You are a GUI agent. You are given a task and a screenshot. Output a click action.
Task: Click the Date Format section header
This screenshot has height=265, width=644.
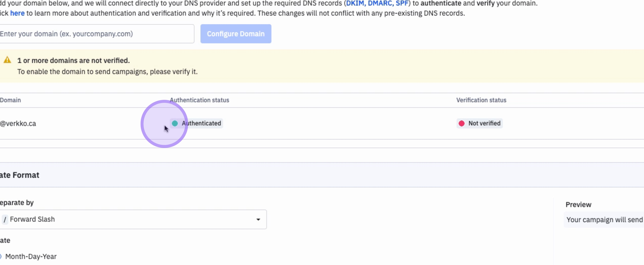click(x=20, y=175)
